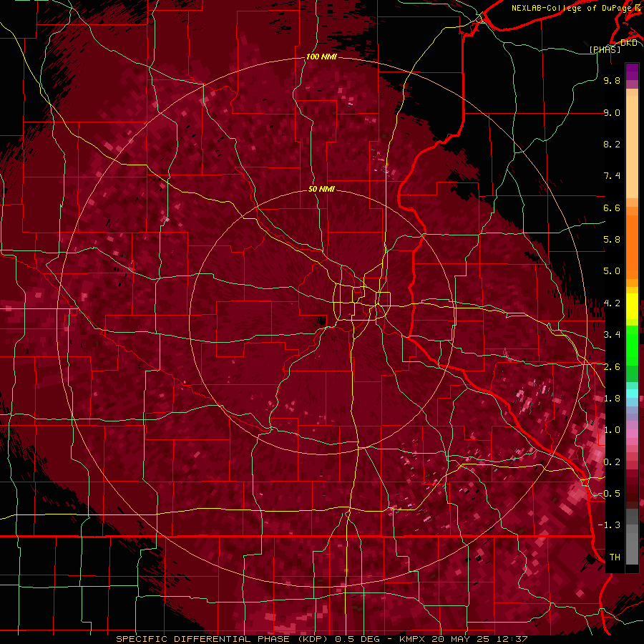Click the cyan band of the color scale

click(x=632, y=394)
